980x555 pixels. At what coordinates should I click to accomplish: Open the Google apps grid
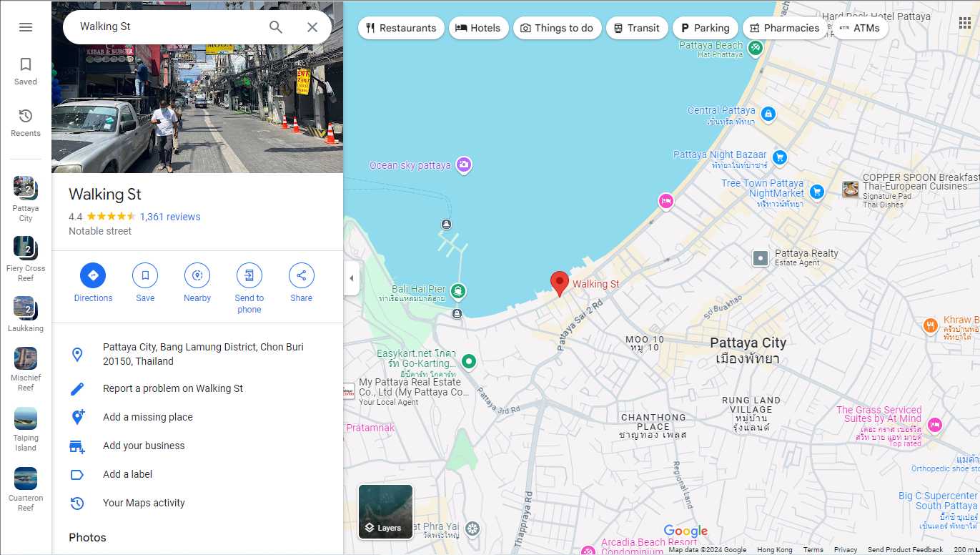(965, 23)
